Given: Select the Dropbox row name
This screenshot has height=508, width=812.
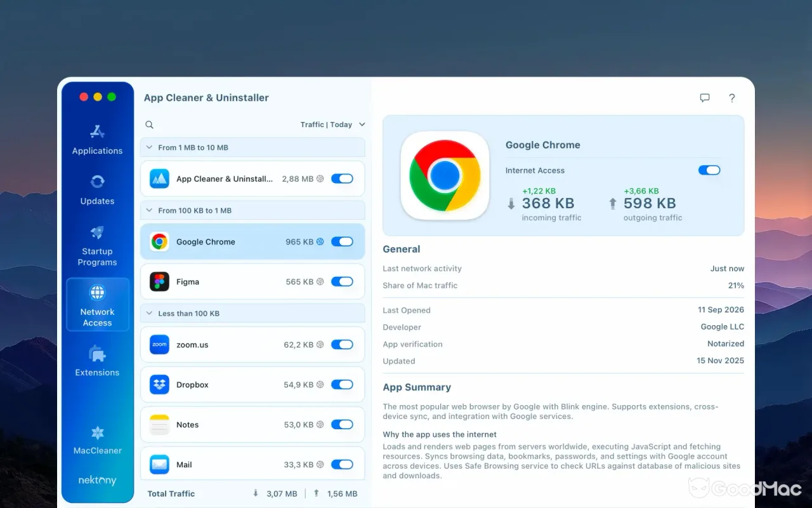Looking at the screenshot, I should [x=192, y=385].
